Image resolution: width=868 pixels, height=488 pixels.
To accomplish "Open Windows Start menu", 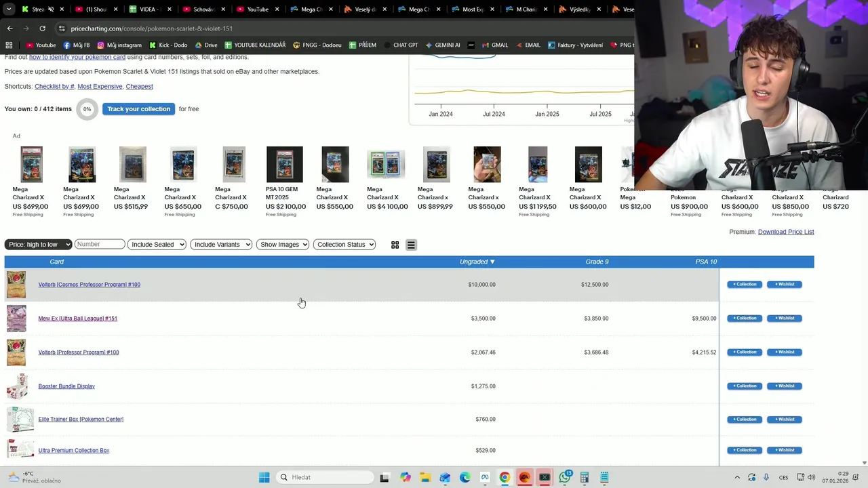I will pyautogui.click(x=264, y=477).
